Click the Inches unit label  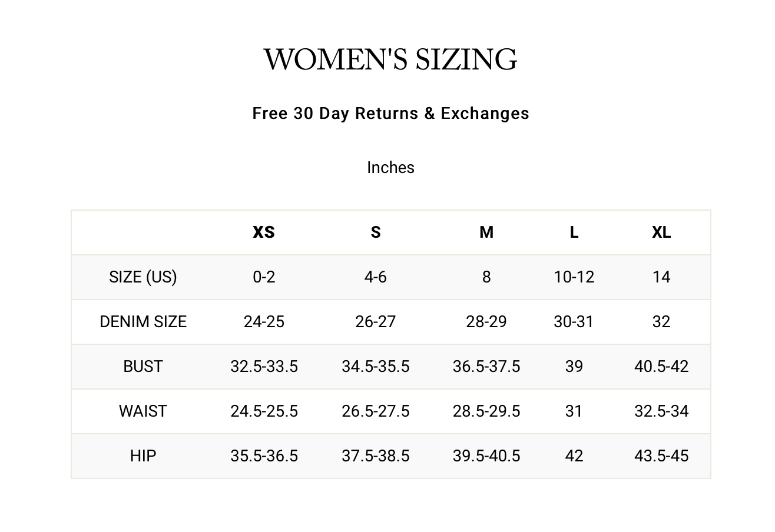click(x=390, y=168)
